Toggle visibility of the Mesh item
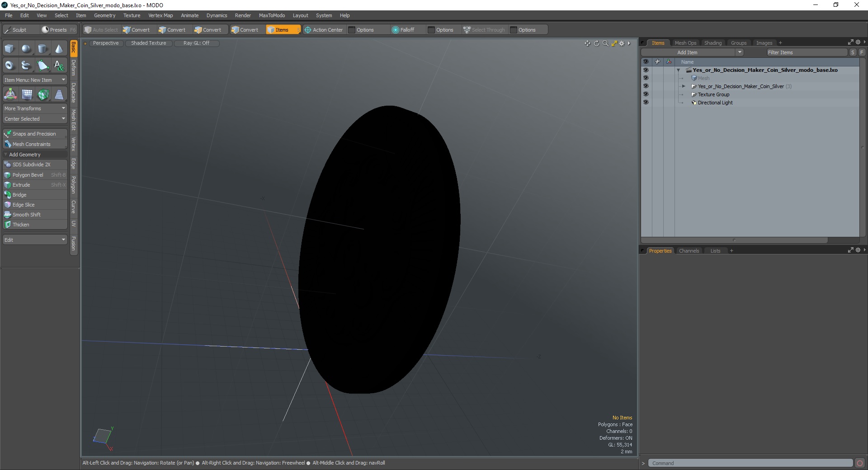The height and width of the screenshot is (470, 868). 646,78
